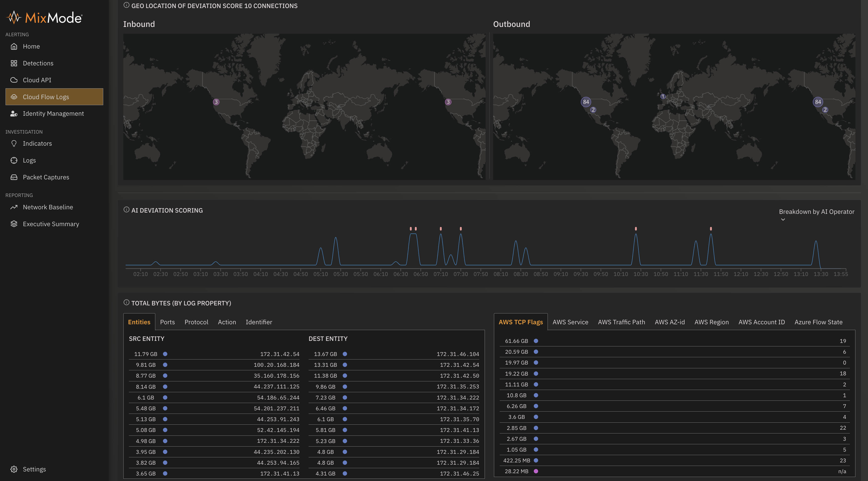Screen dimensions: 868x481
Task: Click the Home icon in sidebar
Action: pos(14,47)
